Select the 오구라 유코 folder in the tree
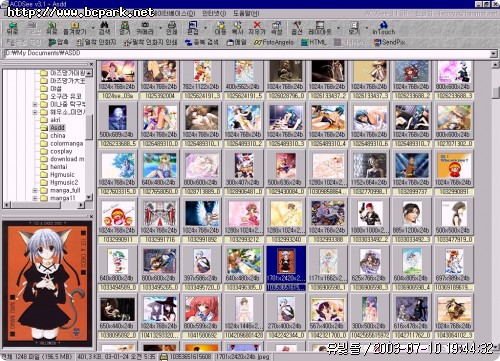The width and height of the screenshot is (500, 361). (x=66, y=96)
